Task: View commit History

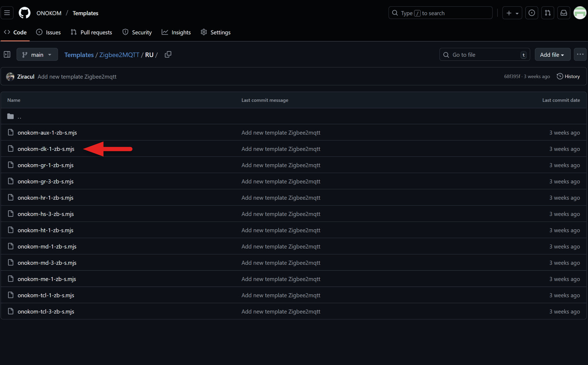Action: click(568, 76)
